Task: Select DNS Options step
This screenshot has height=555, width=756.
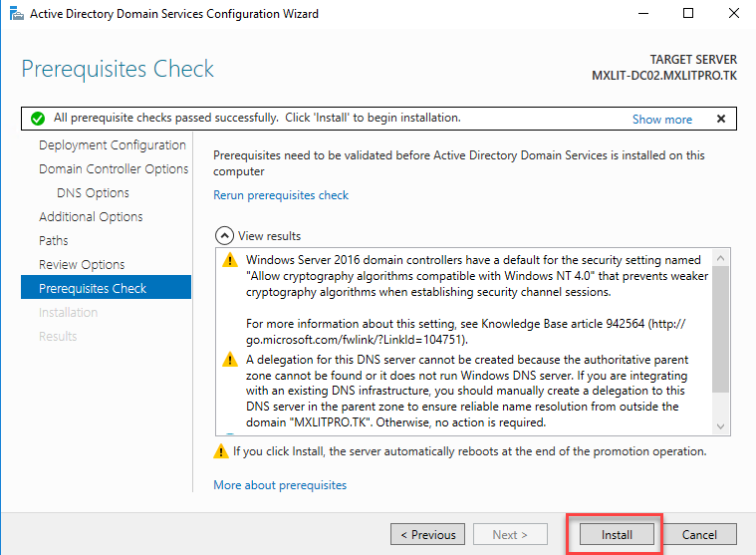Action: (x=93, y=193)
